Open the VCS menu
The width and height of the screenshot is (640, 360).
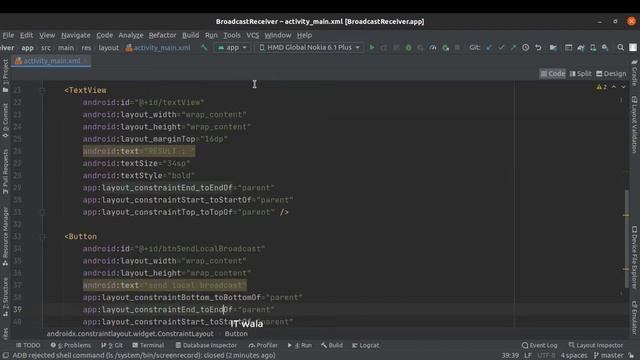pos(252,35)
